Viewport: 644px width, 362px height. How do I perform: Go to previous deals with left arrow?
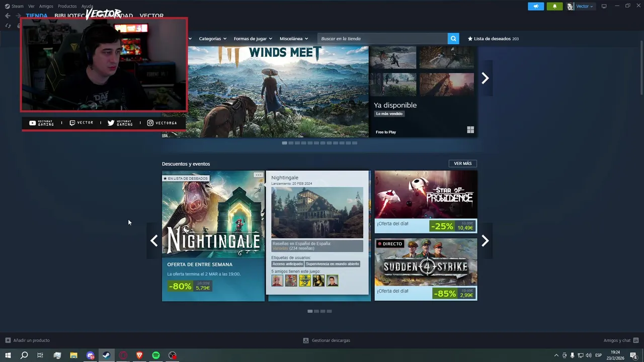click(x=154, y=241)
